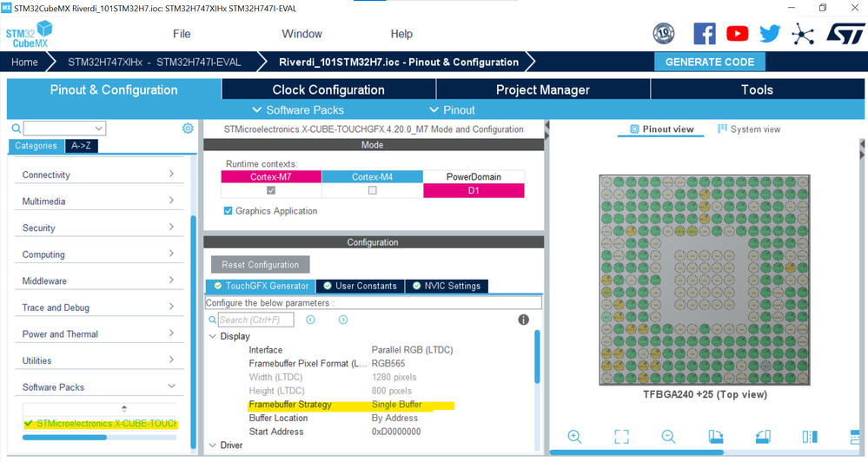
Task: Switch to the Clock Configuration tab
Action: coord(328,89)
